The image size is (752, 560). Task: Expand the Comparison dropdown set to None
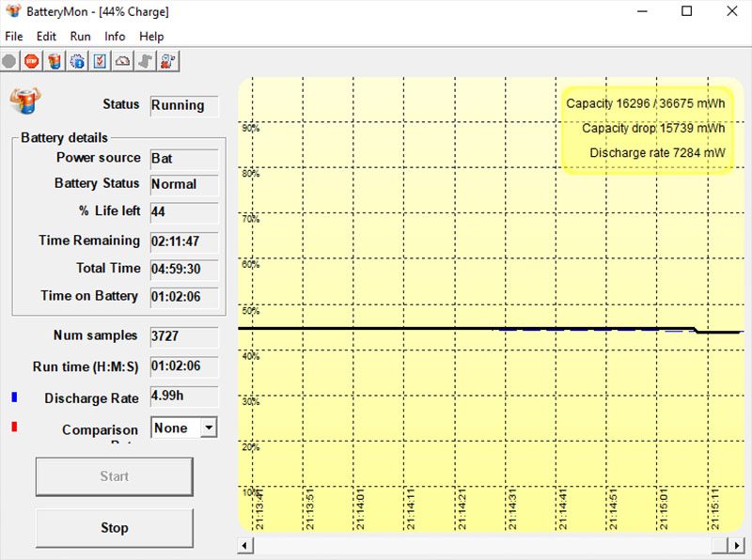[x=209, y=428]
